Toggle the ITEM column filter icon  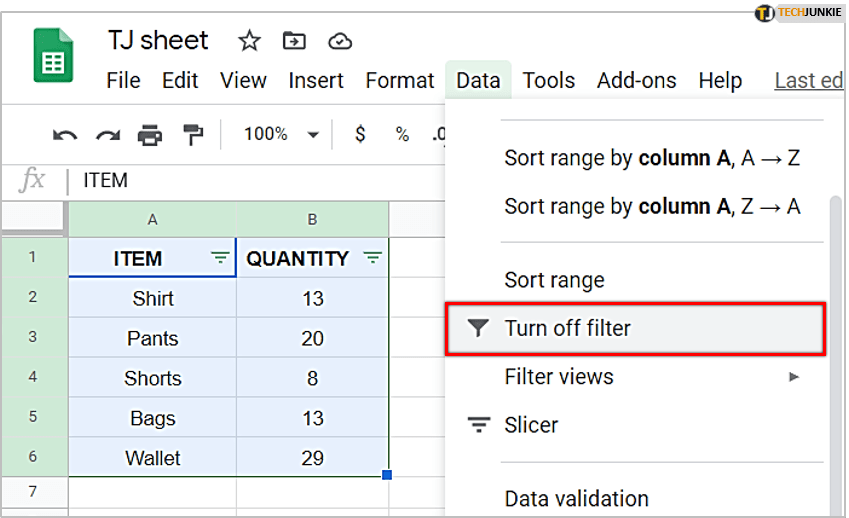click(x=220, y=258)
